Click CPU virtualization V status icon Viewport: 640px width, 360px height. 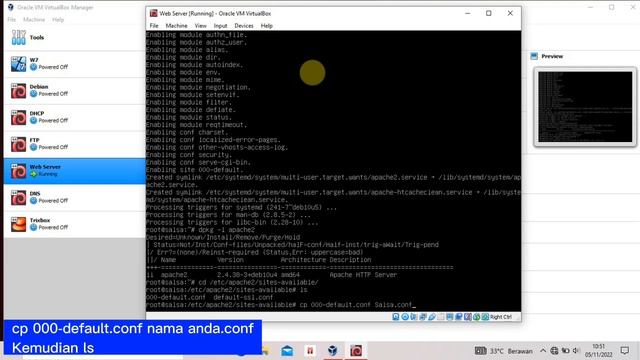pyautogui.click(x=468, y=317)
